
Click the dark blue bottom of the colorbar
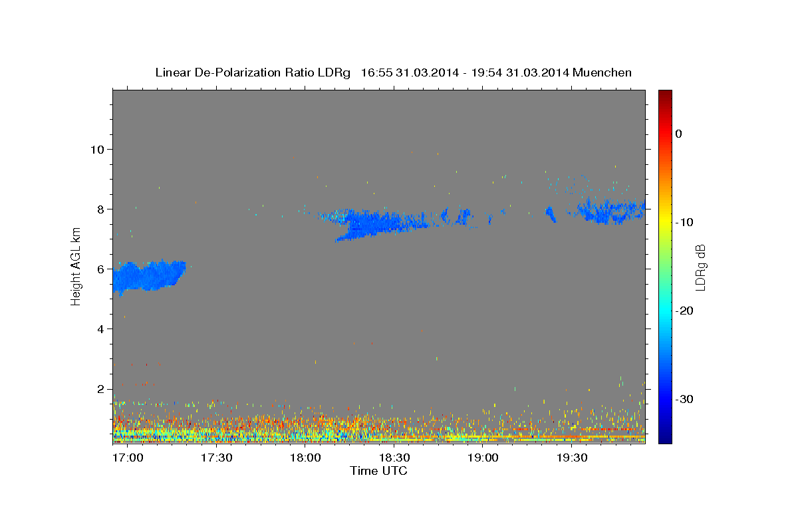point(664,436)
